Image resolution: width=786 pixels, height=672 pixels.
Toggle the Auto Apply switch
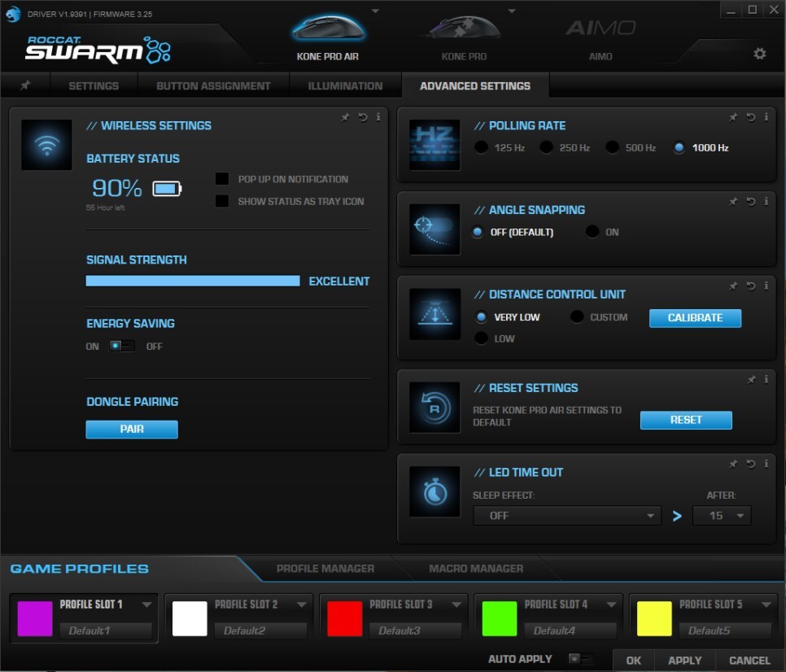pyautogui.click(x=580, y=658)
